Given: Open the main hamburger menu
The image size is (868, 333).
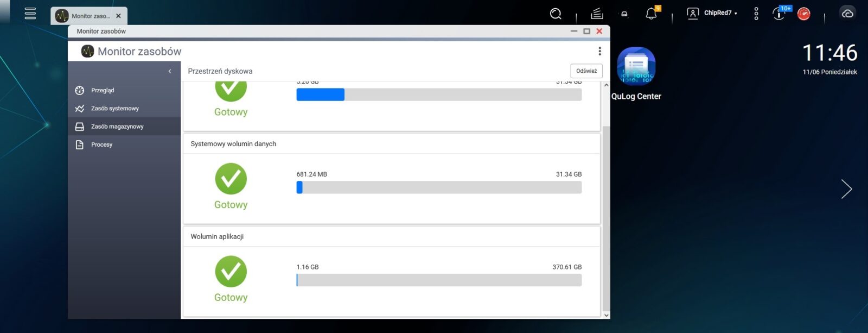Looking at the screenshot, I should [30, 14].
